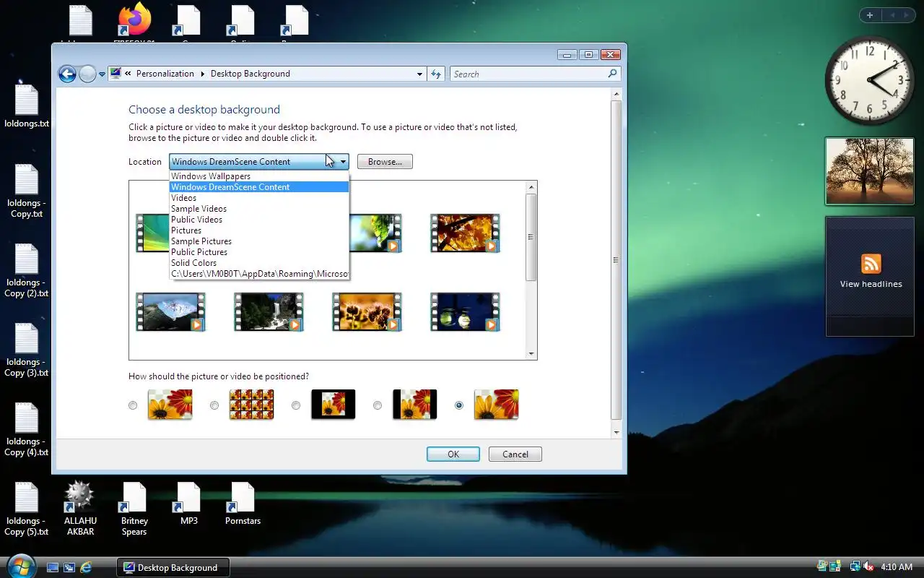Click the double chevron before Personalization
This screenshot has height=578, width=924.
click(x=128, y=74)
